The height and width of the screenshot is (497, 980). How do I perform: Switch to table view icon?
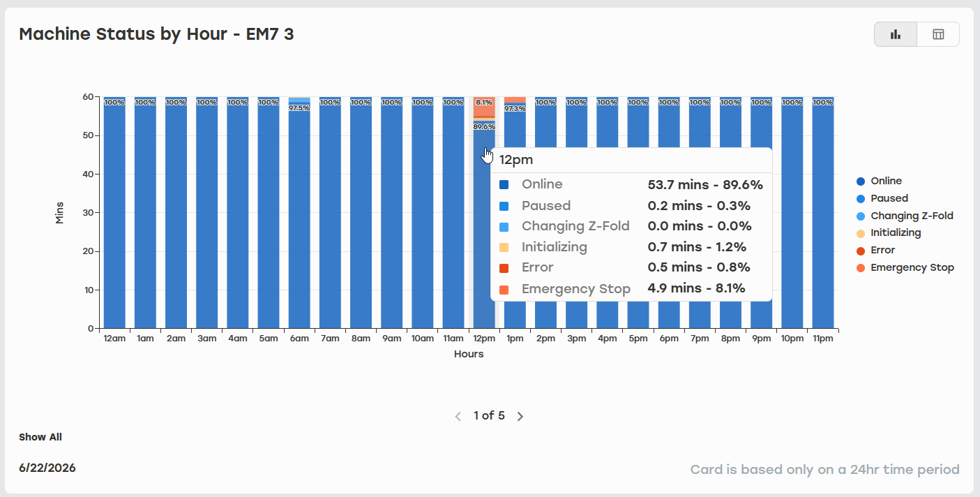click(938, 34)
